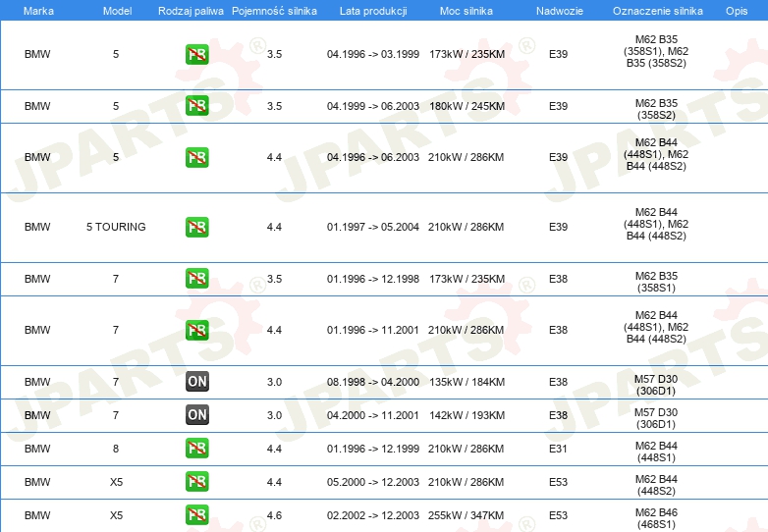
Task: Click petrol icon in 01.1996 -> 11.2001 row
Action: pyautogui.click(x=196, y=331)
